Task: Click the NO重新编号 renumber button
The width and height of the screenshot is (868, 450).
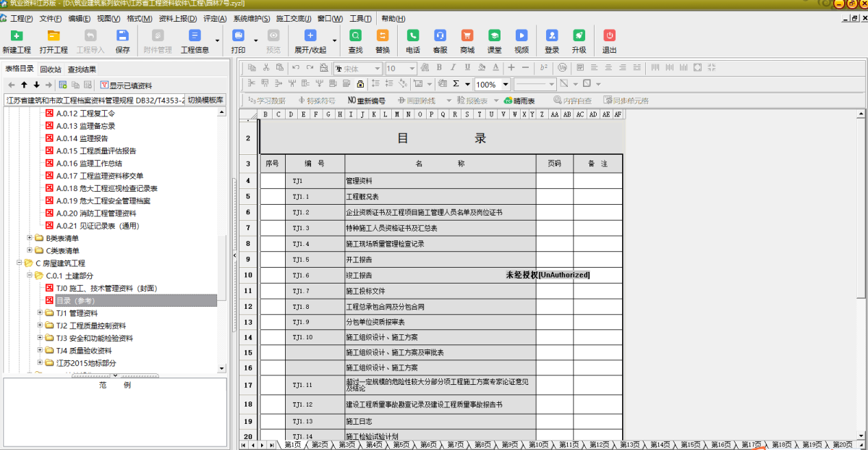Action: coord(367,101)
